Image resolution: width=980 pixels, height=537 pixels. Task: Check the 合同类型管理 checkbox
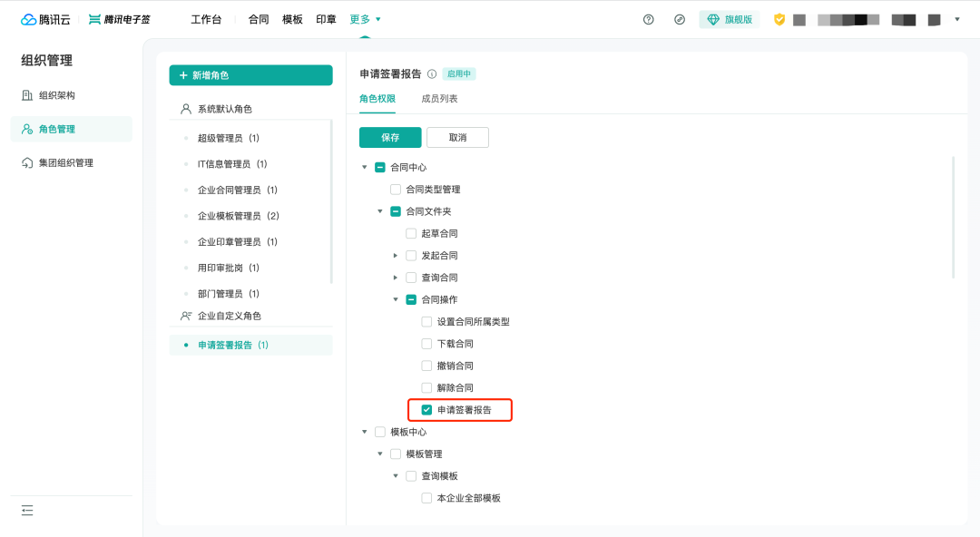pos(396,189)
